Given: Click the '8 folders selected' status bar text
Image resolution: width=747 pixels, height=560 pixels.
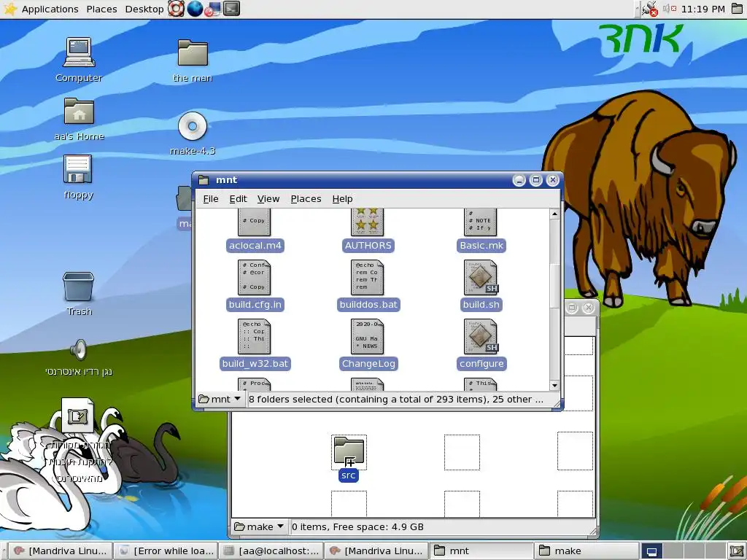Looking at the screenshot, I should click(x=396, y=399).
